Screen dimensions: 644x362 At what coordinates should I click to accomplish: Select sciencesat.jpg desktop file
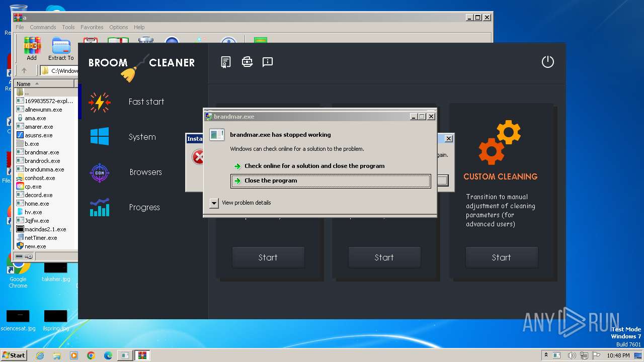[x=18, y=320]
